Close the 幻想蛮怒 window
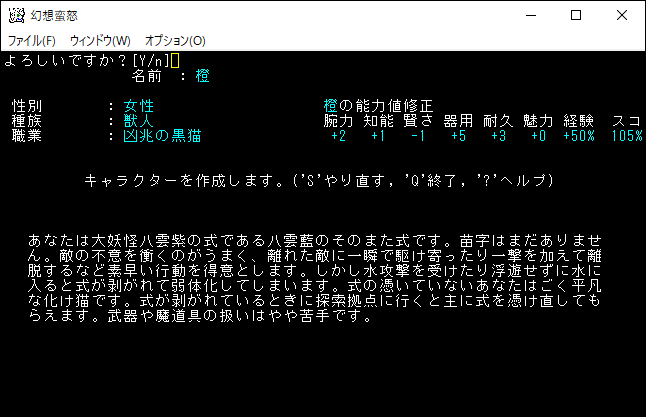The height and width of the screenshot is (417, 646). (x=622, y=16)
